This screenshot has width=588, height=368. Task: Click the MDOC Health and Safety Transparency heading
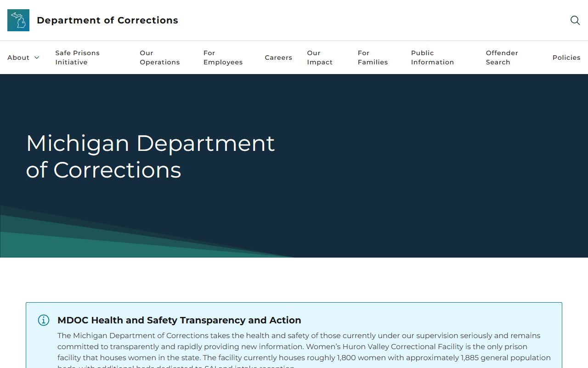pos(179,320)
